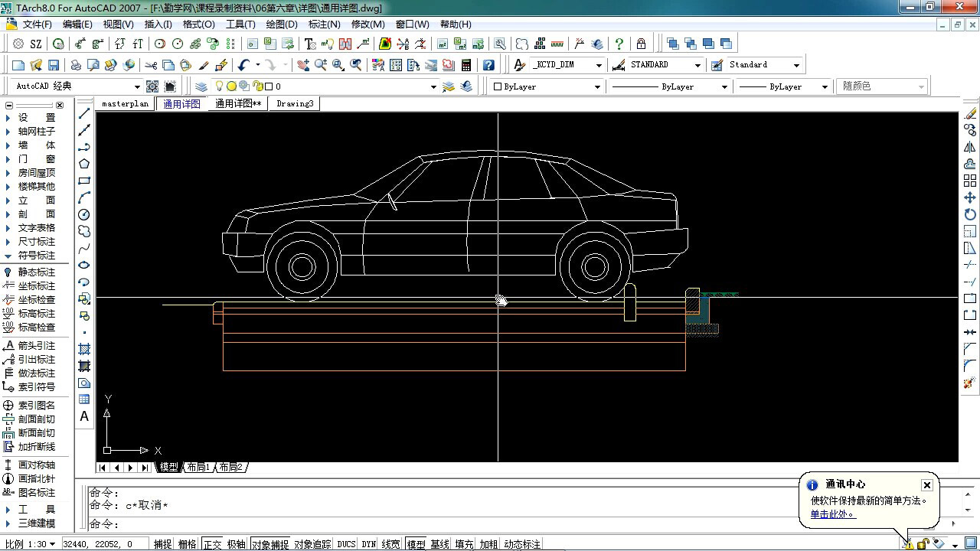Open the 比例 1:30 scale dropdown
The height and width of the screenshot is (551, 980).
(53, 544)
